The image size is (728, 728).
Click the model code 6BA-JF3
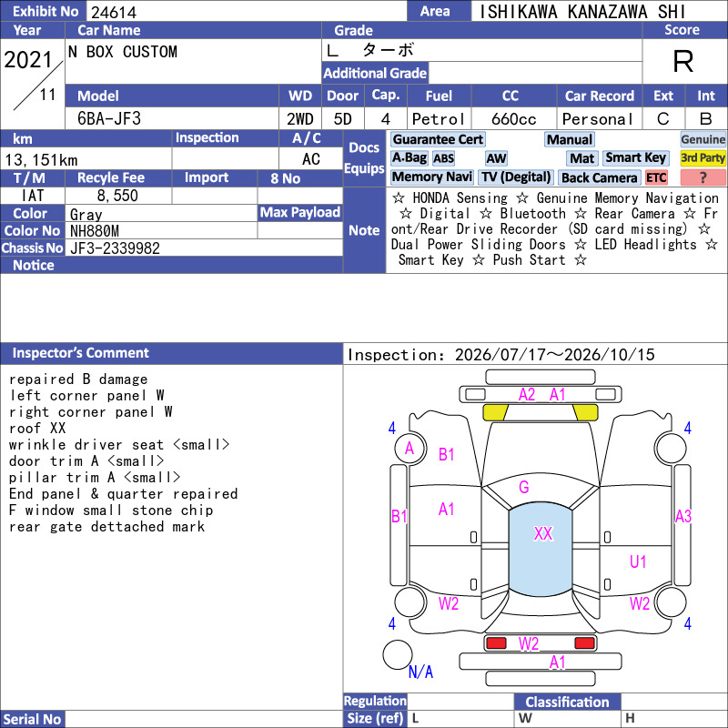(109, 119)
